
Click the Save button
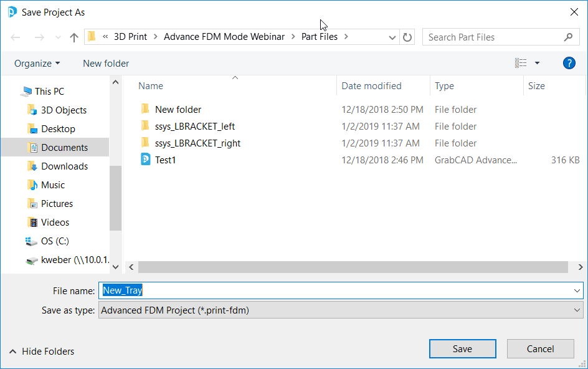pyautogui.click(x=462, y=348)
